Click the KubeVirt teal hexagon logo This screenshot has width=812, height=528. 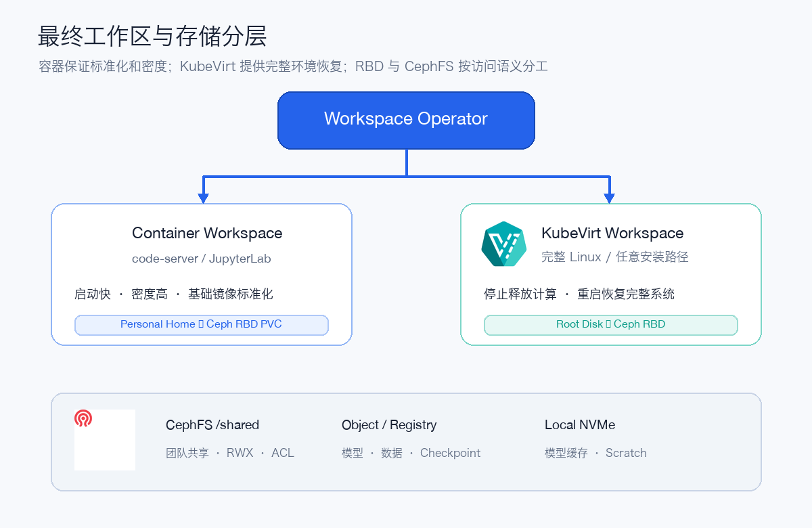(504, 244)
